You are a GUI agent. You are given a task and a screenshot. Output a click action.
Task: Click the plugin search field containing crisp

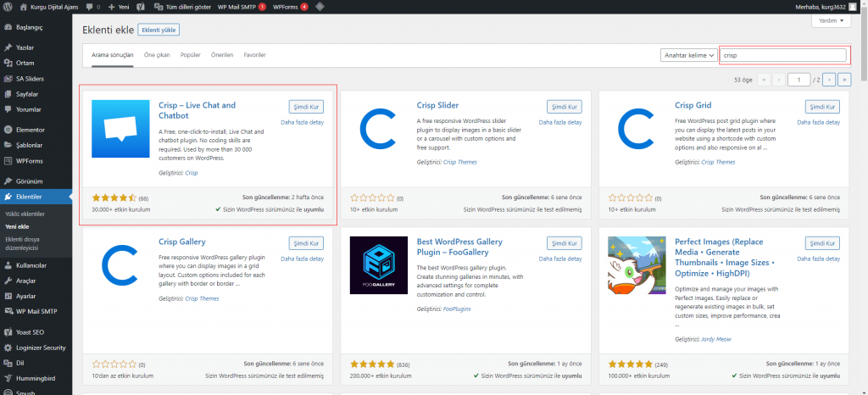click(x=782, y=55)
